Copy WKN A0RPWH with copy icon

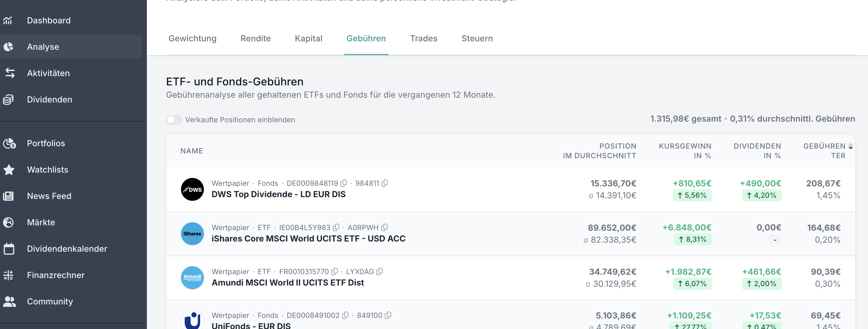385,227
